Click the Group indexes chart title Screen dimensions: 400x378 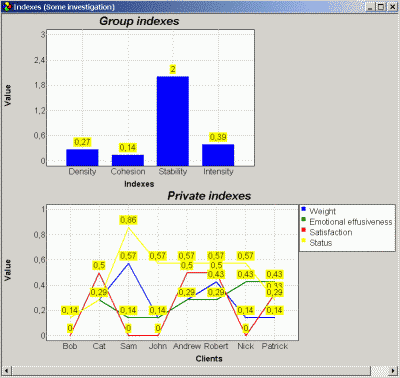coord(139,21)
